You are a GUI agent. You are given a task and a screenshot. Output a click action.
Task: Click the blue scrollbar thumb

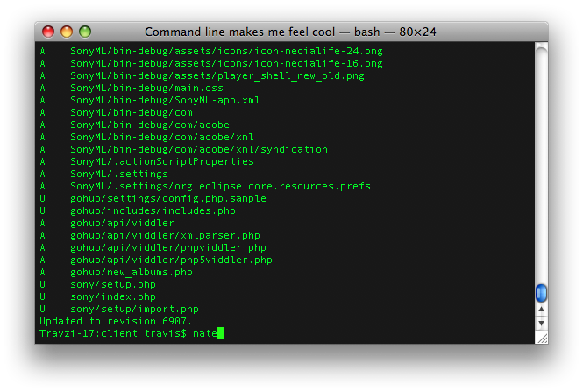pyautogui.click(x=542, y=293)
